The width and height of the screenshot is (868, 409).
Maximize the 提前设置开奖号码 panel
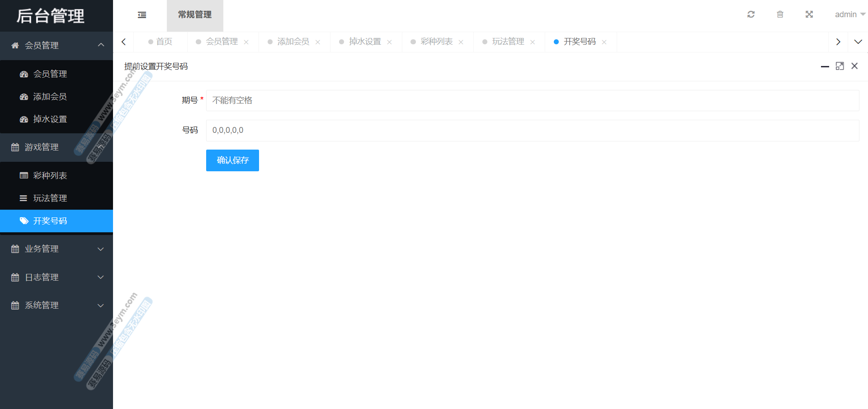840,66
